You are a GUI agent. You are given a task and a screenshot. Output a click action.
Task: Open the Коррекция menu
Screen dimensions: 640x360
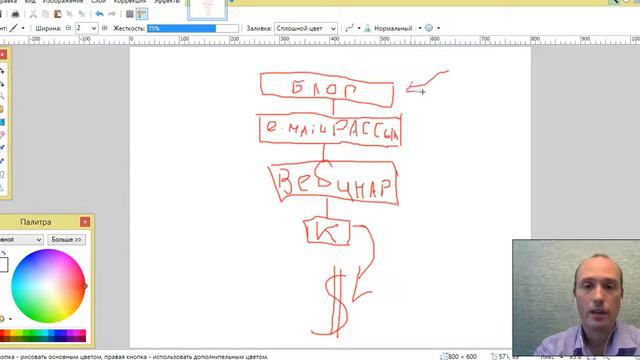tap(129, 2)
